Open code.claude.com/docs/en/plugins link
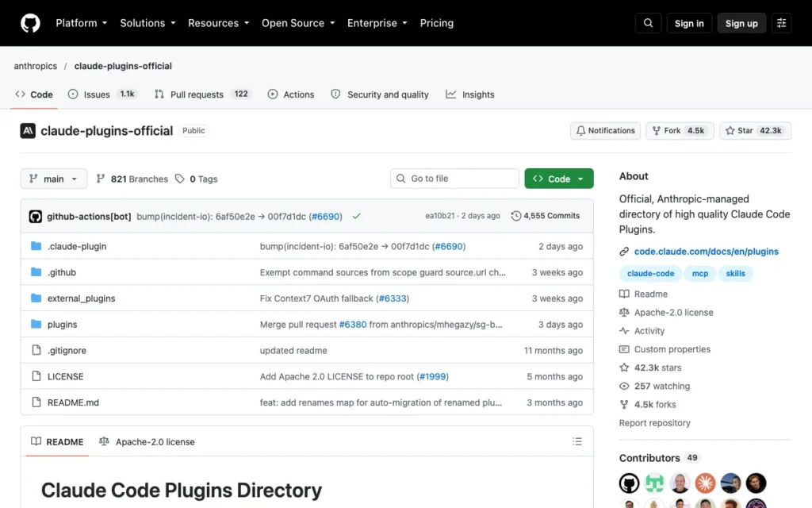The height and width of the screenshot is (508, 812). [706, 252]
